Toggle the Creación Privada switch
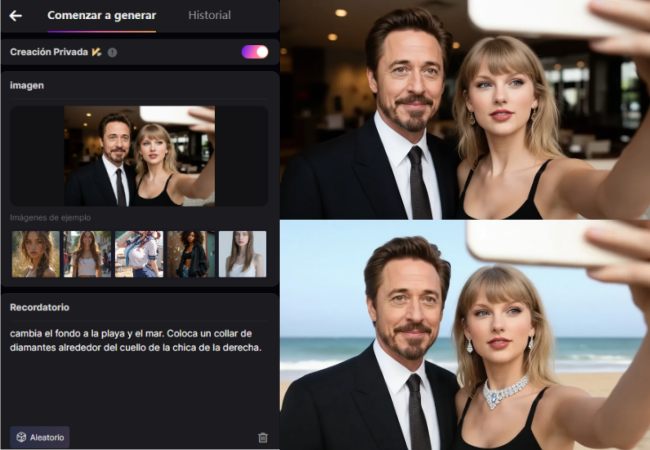The image size is (650, 450). (255, 52)
